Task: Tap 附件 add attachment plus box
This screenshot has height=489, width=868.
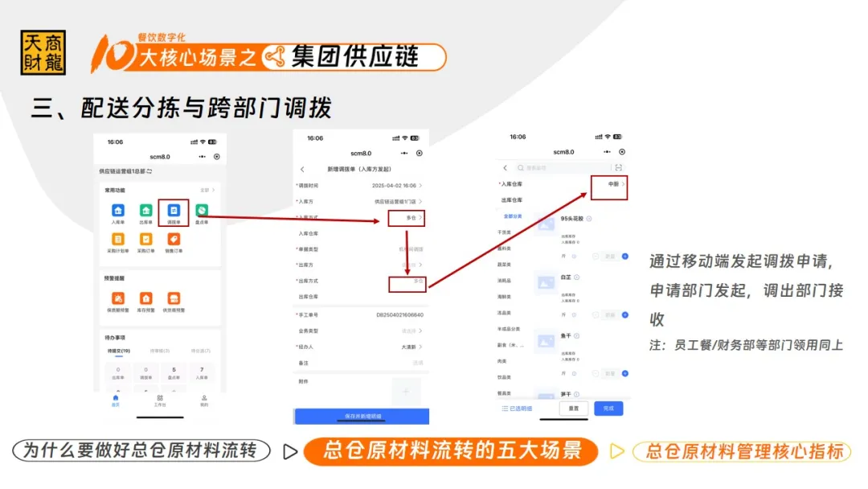Action: pyautogui.click(x=406, y=392)
